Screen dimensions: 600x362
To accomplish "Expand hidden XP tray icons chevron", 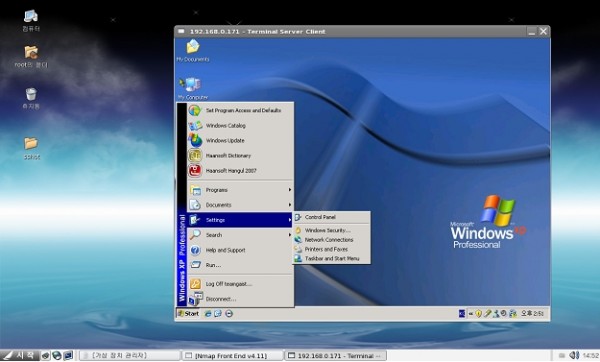I will point(471,314).
